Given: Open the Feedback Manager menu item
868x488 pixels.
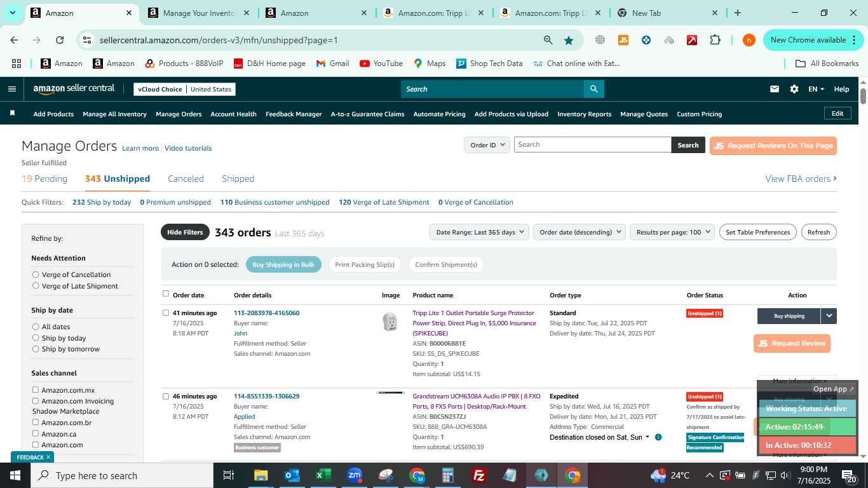Looking at the screenshot, I should pos(294,114).
